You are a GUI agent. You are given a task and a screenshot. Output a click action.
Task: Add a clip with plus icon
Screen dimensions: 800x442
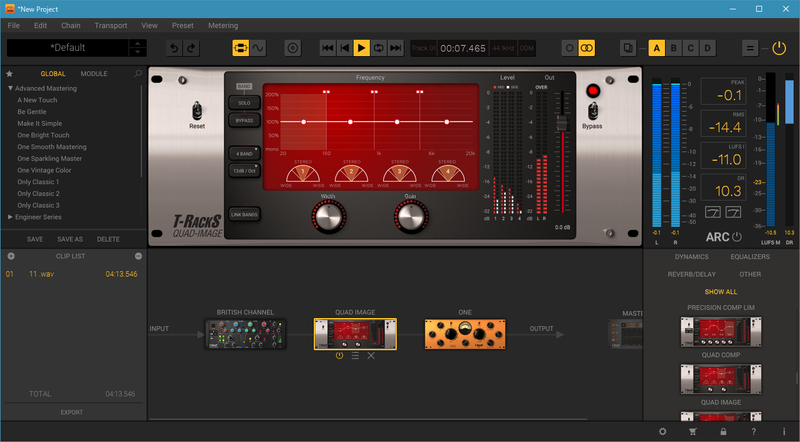point(11,256)
